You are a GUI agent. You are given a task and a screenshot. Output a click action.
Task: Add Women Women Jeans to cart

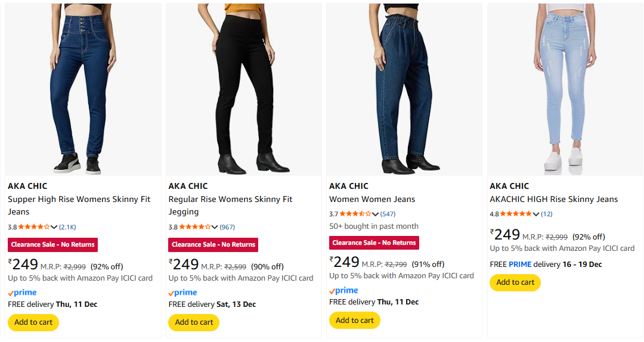[x=355, y=321]
